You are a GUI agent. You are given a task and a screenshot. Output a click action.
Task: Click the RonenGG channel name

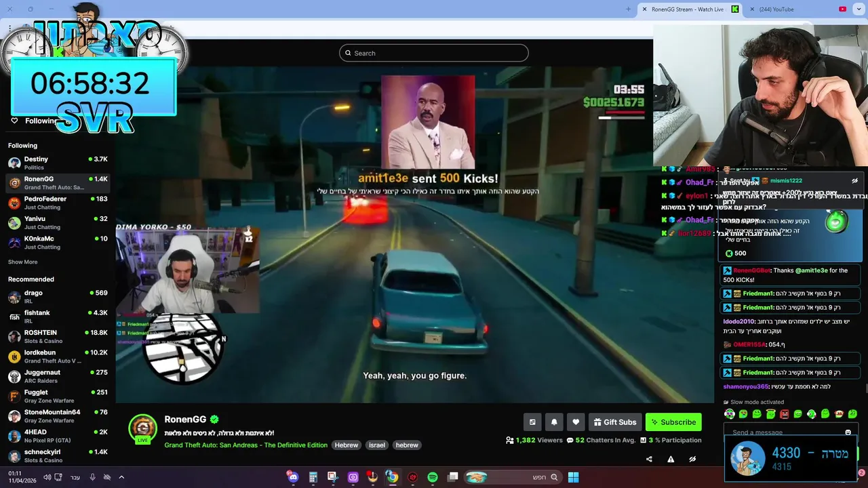(185, 420)
